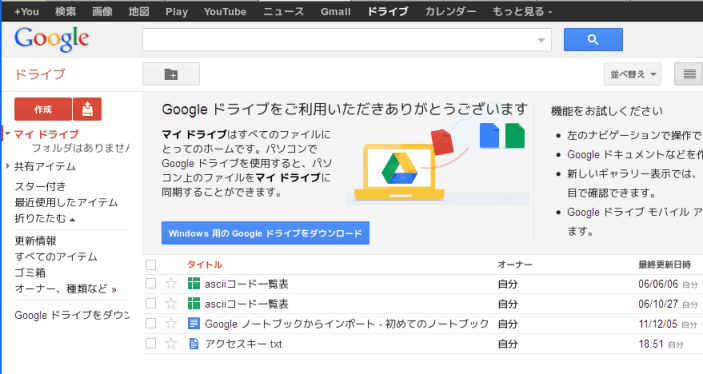Star the Google ノートブックからインポート file

tap(171, 323)
